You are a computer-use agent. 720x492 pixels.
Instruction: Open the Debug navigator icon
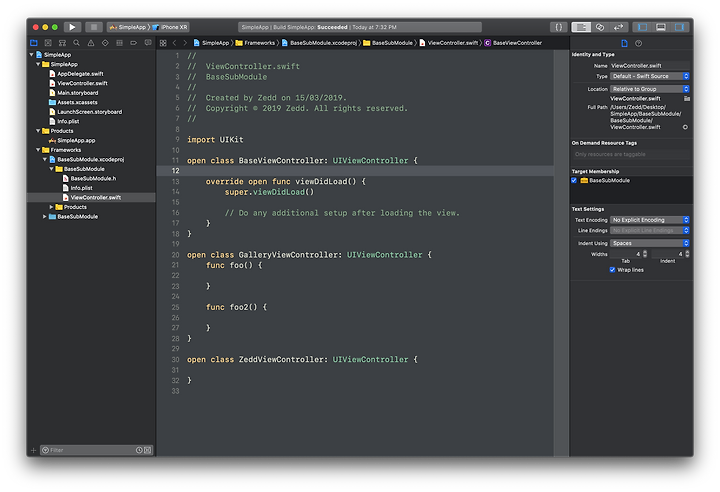(119, 43)
